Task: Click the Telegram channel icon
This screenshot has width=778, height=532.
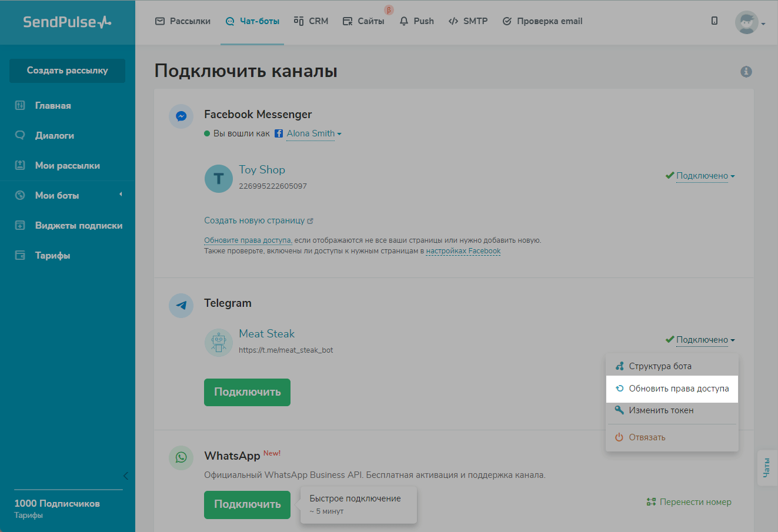Action: point(181,306)
